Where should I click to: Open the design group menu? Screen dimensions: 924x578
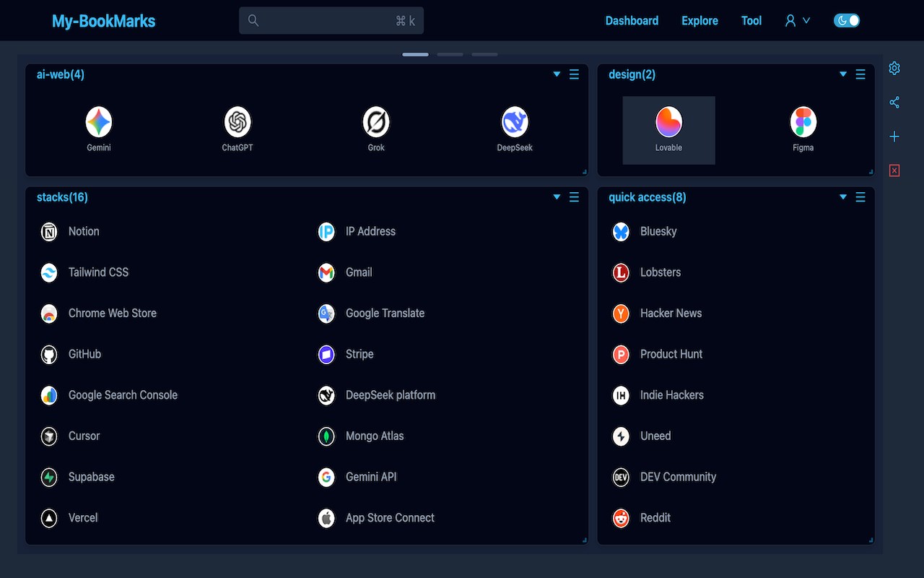click(x=860, y=74)
